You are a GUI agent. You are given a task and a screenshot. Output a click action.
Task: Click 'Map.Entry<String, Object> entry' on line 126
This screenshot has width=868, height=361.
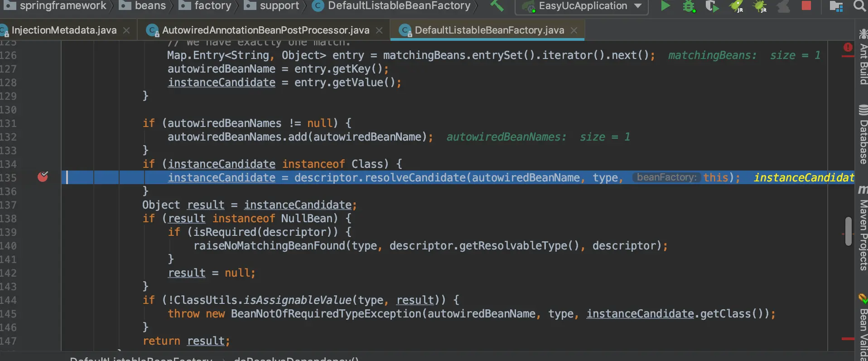(265, 55)
